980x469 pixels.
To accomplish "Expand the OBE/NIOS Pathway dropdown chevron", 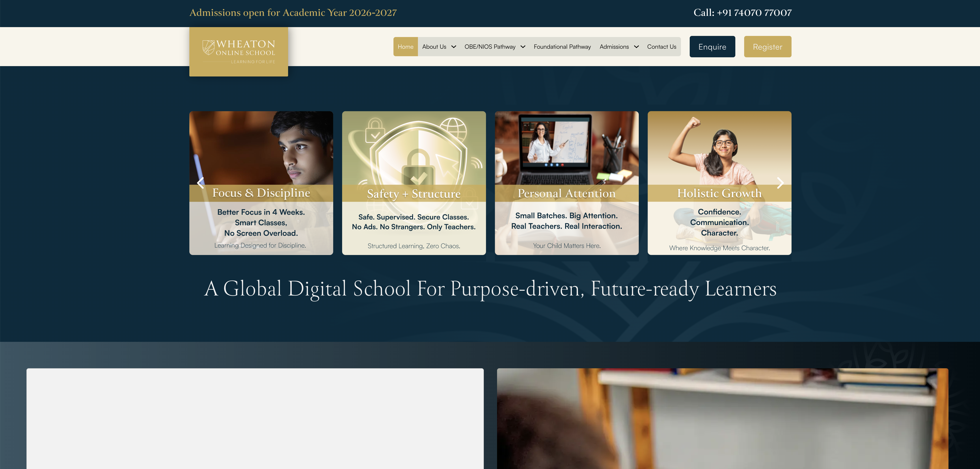I will tap(523, 47).
